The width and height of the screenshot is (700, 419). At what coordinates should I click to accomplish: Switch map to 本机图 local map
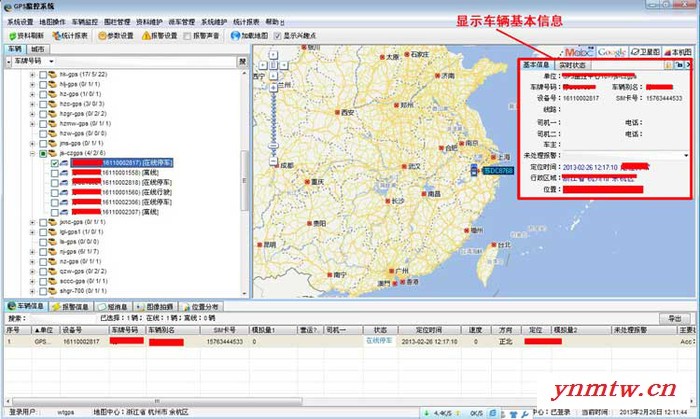click(x=678, y=52)
